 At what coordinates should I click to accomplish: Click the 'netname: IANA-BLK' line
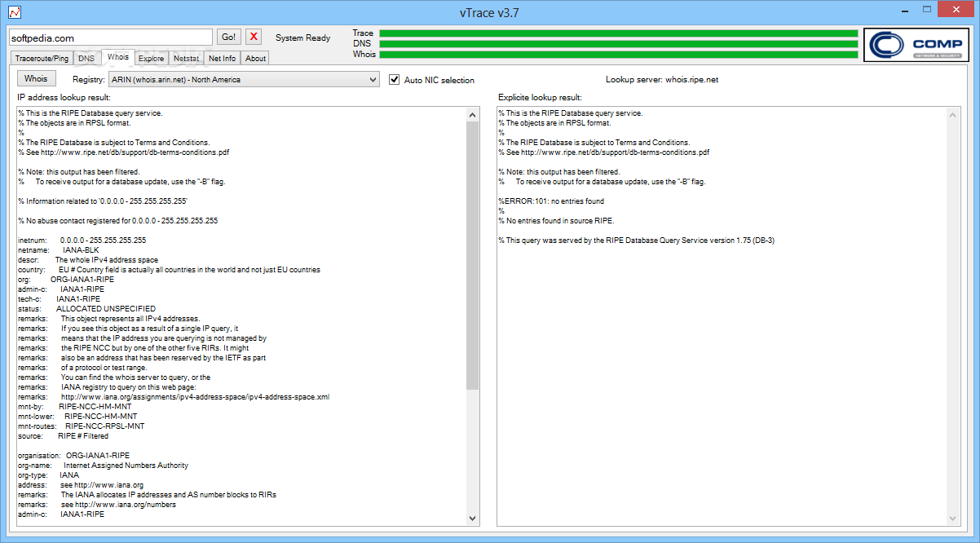(x=58, y=249)
